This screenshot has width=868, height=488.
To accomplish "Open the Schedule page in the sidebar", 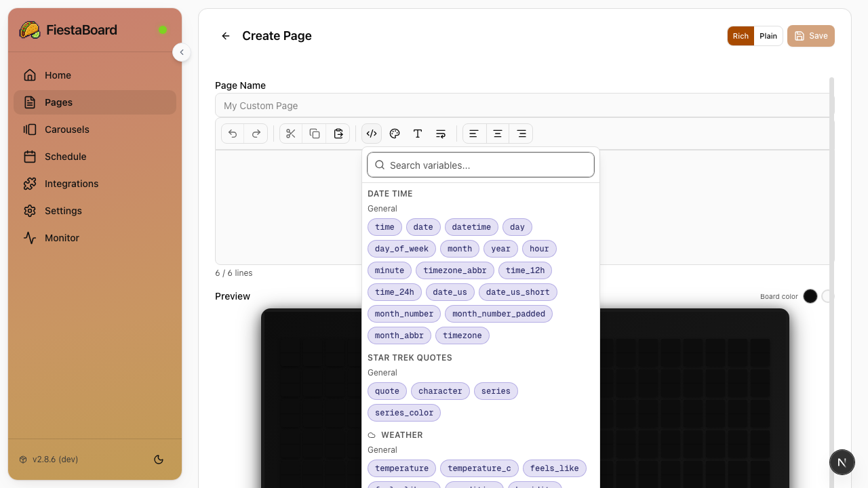I will pos(65,157).
